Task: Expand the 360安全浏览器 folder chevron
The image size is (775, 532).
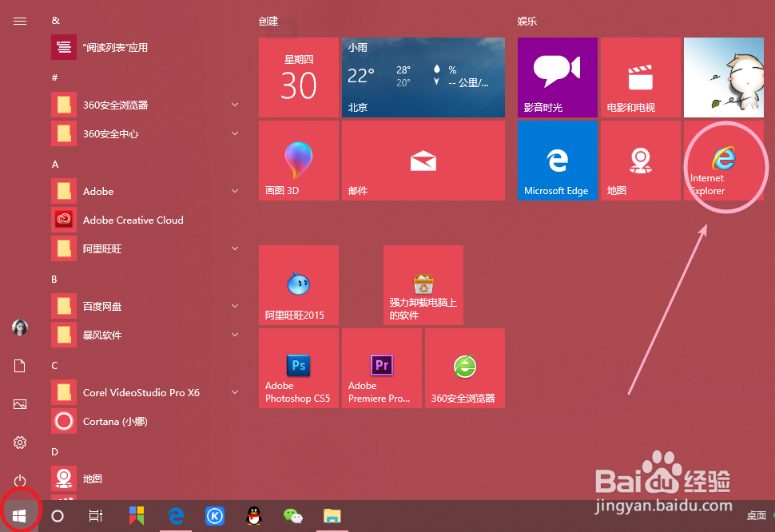Action: tap(235, 105)
